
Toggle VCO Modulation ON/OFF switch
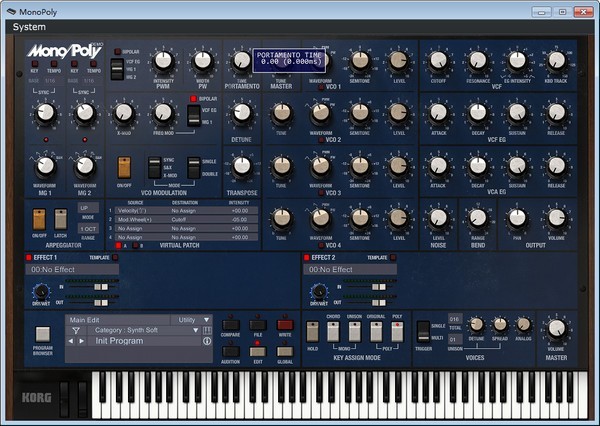tap(124, 168)
